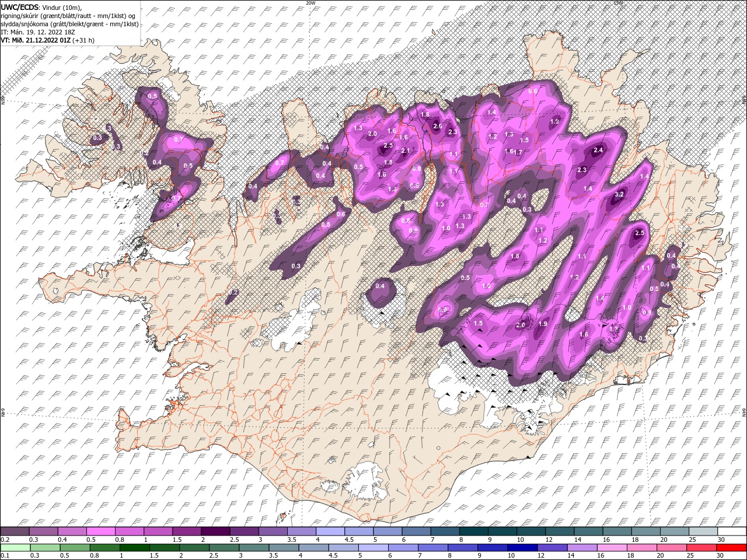
Task: Click the "IT: Mán. 19. 12. 2022 18Z" line
Action: click(x=37, y=32)
